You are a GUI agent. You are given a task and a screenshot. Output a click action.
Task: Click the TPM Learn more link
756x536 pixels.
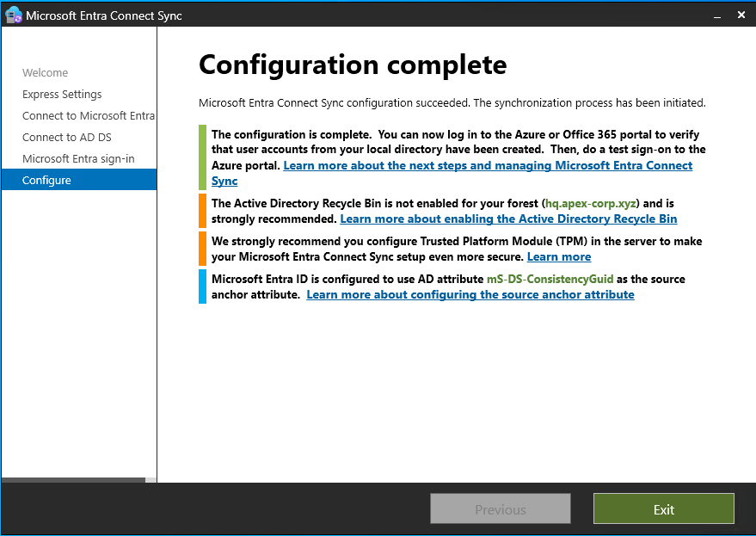559,256
